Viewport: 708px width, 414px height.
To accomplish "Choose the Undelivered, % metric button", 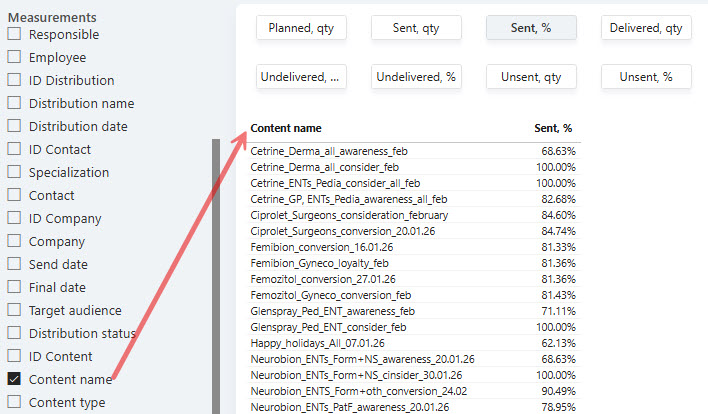I will click(x=416, y=77).
